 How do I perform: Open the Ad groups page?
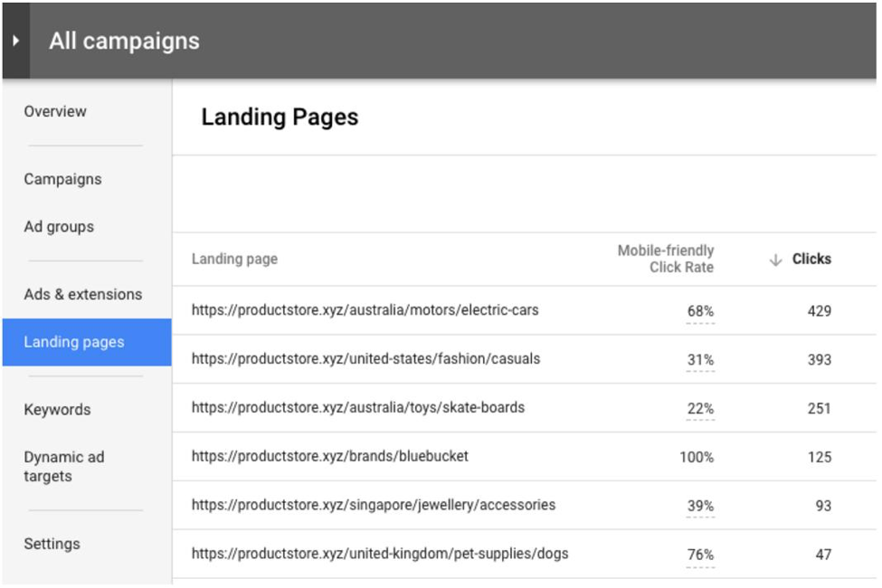point(59,227)
